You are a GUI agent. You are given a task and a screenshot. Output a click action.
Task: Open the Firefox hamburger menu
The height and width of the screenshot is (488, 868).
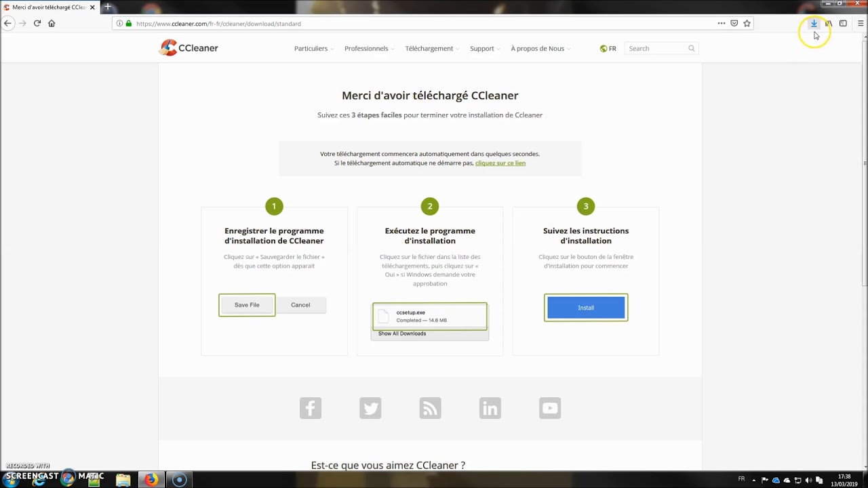pos(861,23)
